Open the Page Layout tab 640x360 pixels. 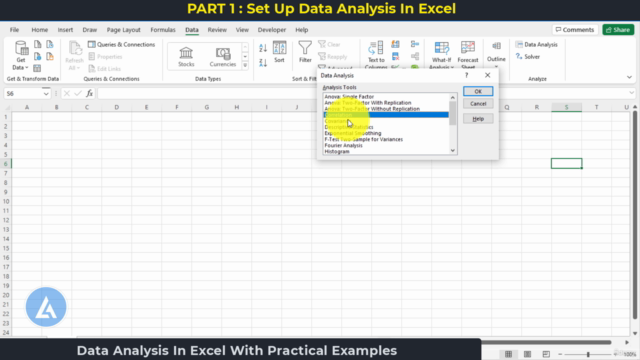[124, 30]
